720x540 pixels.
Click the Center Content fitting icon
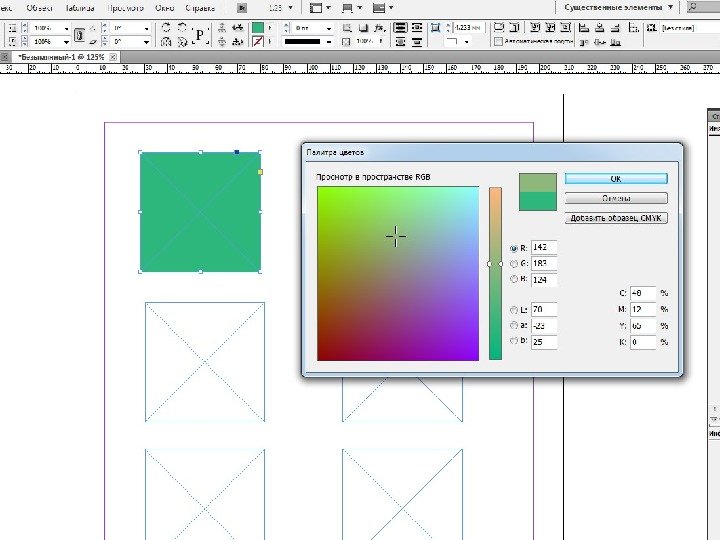pyautogui.click(x=566, y=28)
